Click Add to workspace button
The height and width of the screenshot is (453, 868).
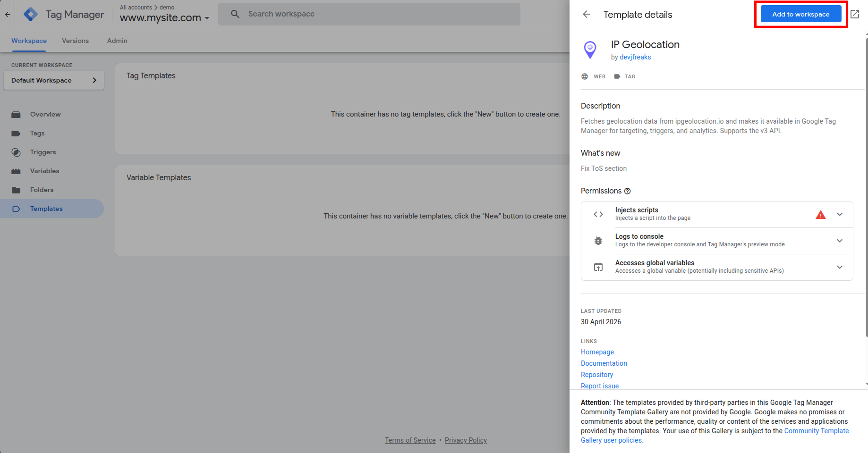(801, 14)
